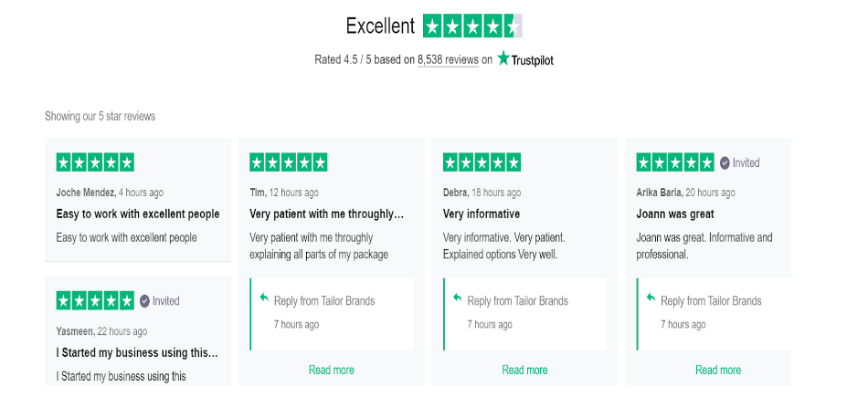Open the 'I Started my business using this…' review

137,353
